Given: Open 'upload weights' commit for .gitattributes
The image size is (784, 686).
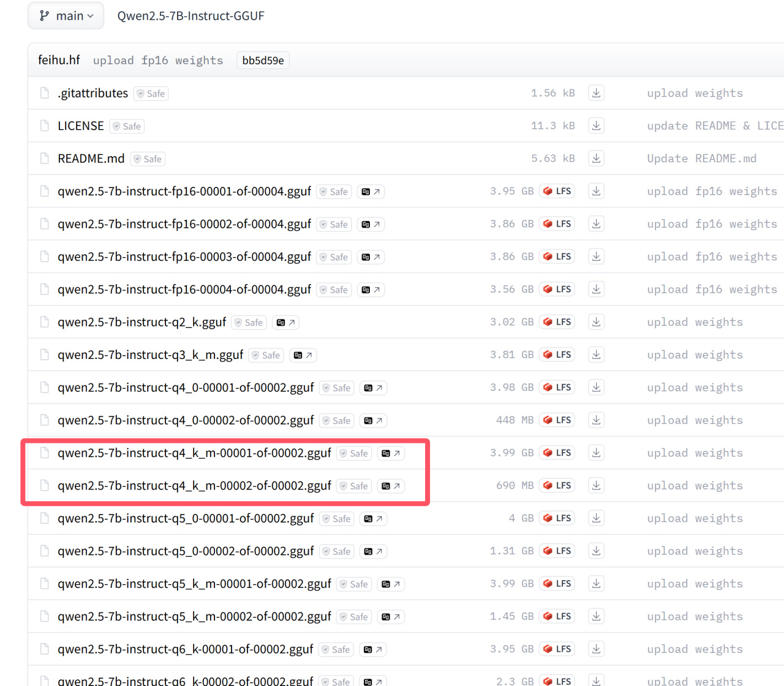Looking at the screenshot, I should (x=695, y=93).
